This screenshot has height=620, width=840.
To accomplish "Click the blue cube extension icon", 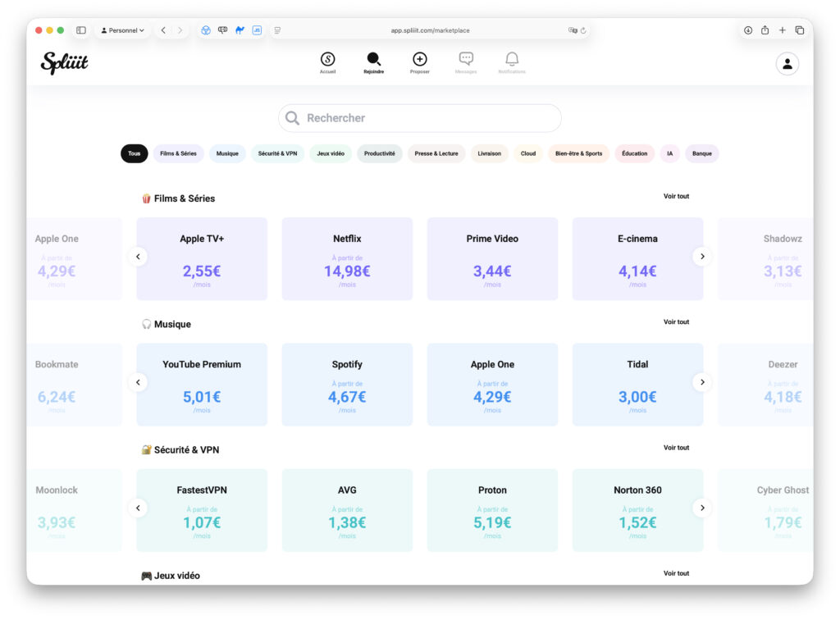I will 206,30.
